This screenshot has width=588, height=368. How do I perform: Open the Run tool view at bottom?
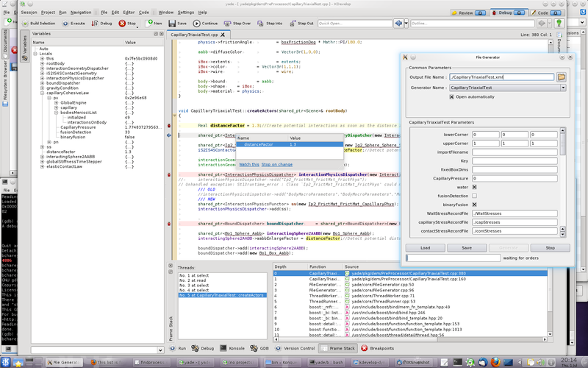tap(178, 348)
